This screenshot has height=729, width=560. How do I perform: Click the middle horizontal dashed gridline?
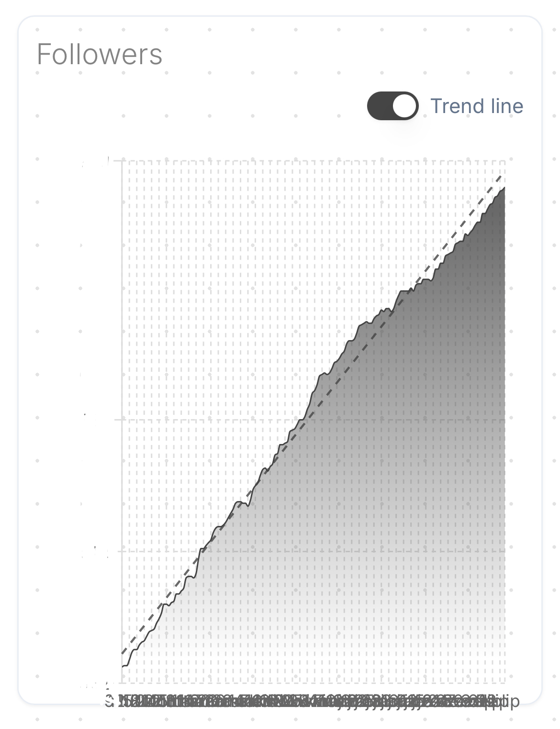coord(314,420)
